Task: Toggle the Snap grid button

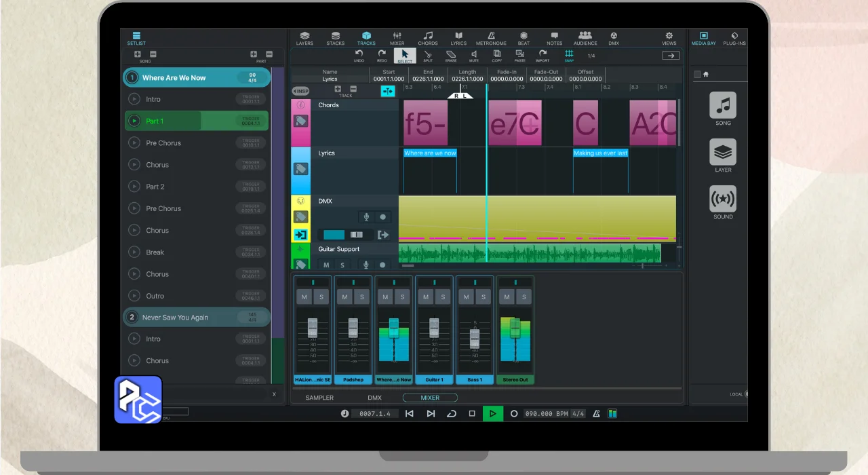Action: [x=569, y=55]
